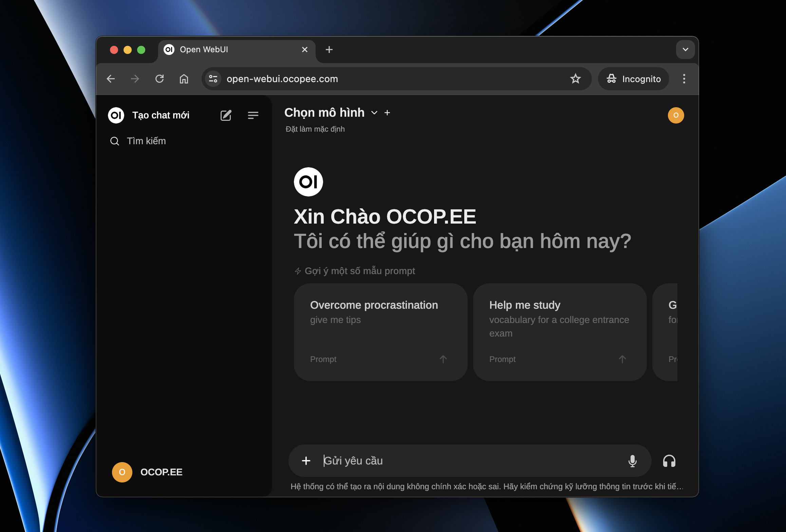Click arrow on Help me study card
The image size is (786, 532).
(x=622, y=359)
